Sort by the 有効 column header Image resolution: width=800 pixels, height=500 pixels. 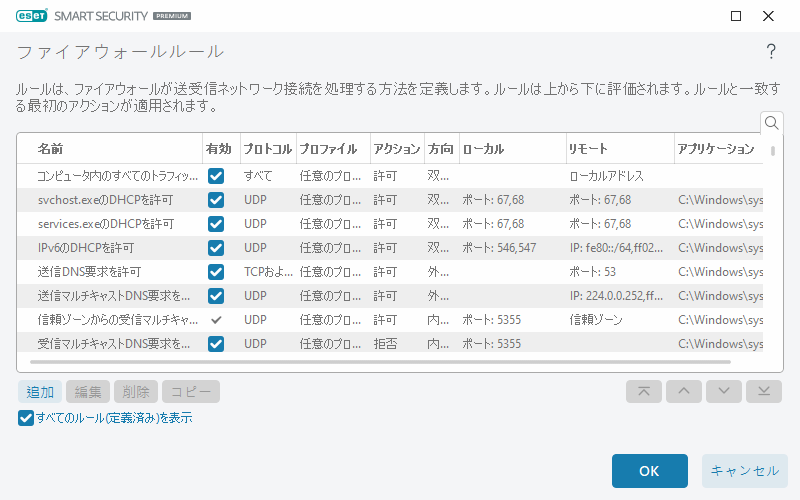point(221,148)
